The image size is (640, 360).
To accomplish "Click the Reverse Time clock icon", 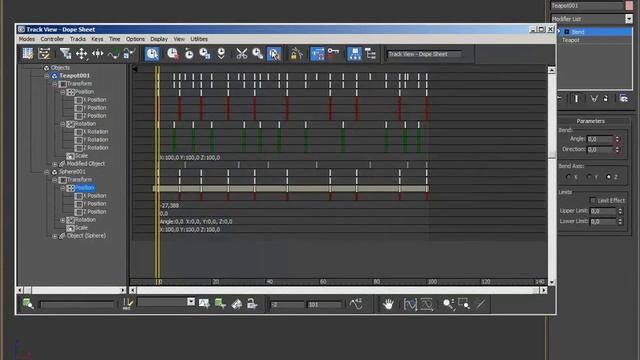I will tap(189, 53).
